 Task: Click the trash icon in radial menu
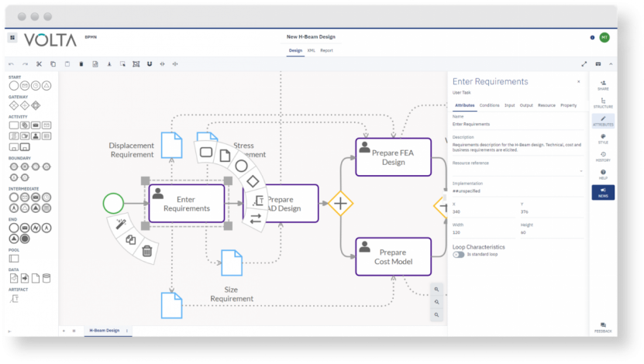click(146, 251)
